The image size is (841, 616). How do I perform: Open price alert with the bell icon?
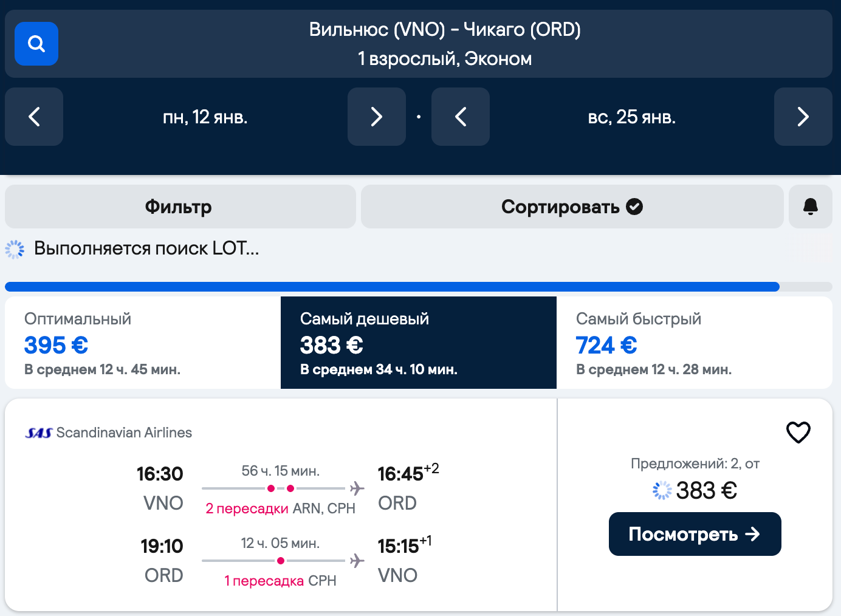point(811,207)
